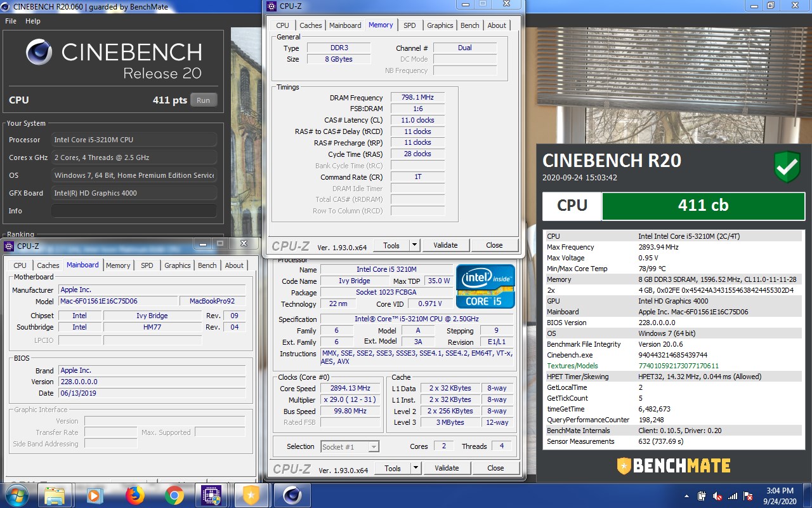Screen dimensions: 812x508
Task: Show hidden tray icons arrow
Action: pos(687,496)
